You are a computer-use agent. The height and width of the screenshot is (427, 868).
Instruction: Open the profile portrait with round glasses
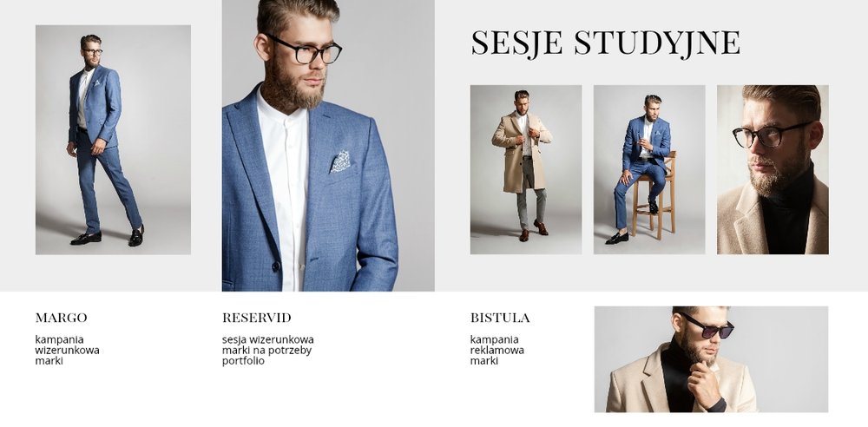[773, 169]
